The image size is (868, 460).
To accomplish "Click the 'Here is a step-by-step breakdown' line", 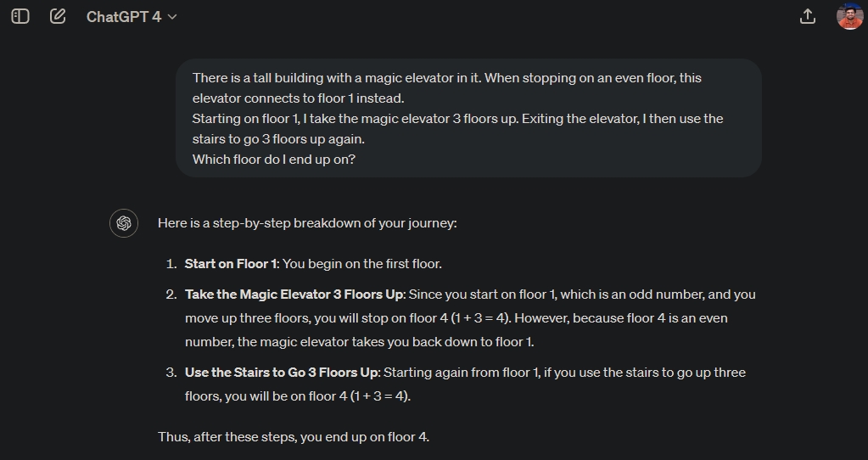I will click(307, 223).
